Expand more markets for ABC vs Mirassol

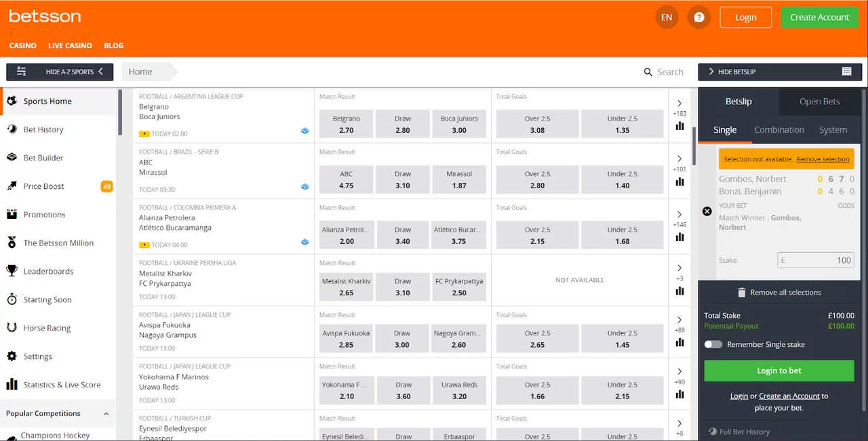tap(679, 159)
